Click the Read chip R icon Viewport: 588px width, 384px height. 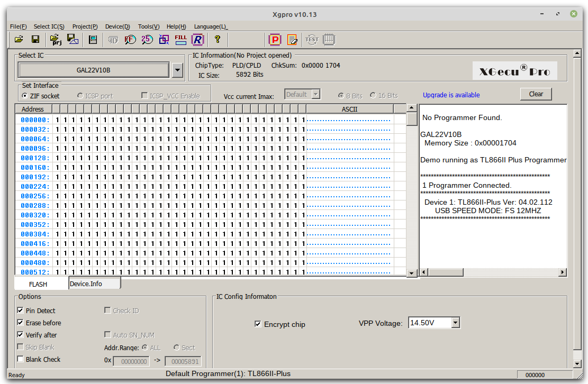click(x=197, y=39)
